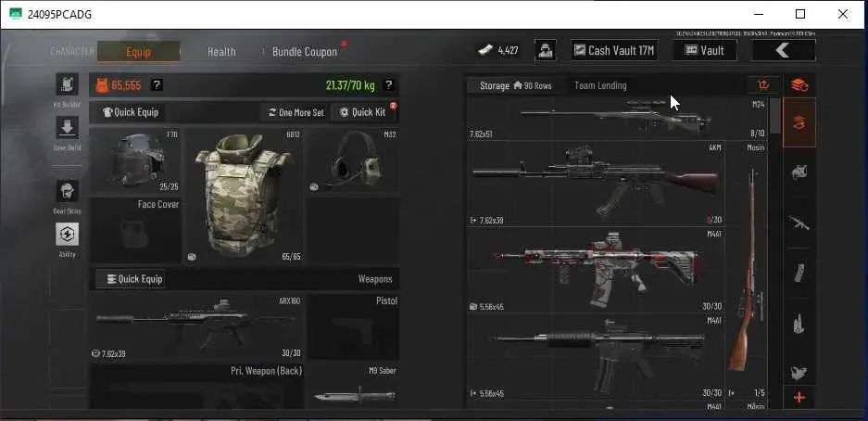Open the Kit Builder icon in sidebar
The image size is (868, 421).
tap(67, 84)
